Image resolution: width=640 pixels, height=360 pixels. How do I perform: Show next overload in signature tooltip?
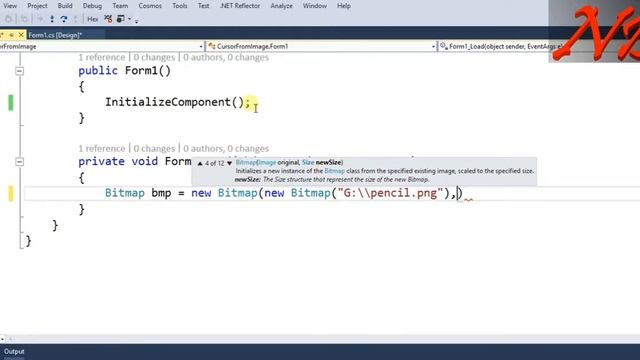tap(229, 163)
